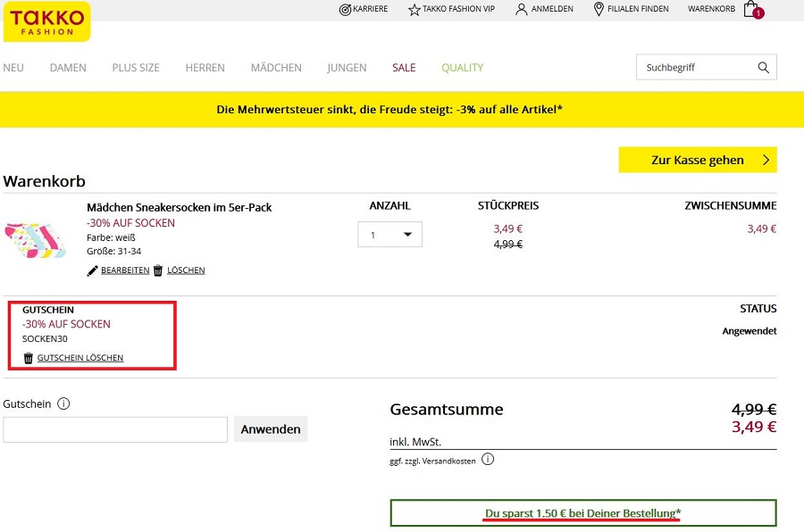Screen dimensions: 804x532
Task: Open the NEU menu
Action: [x=13, y=68]
